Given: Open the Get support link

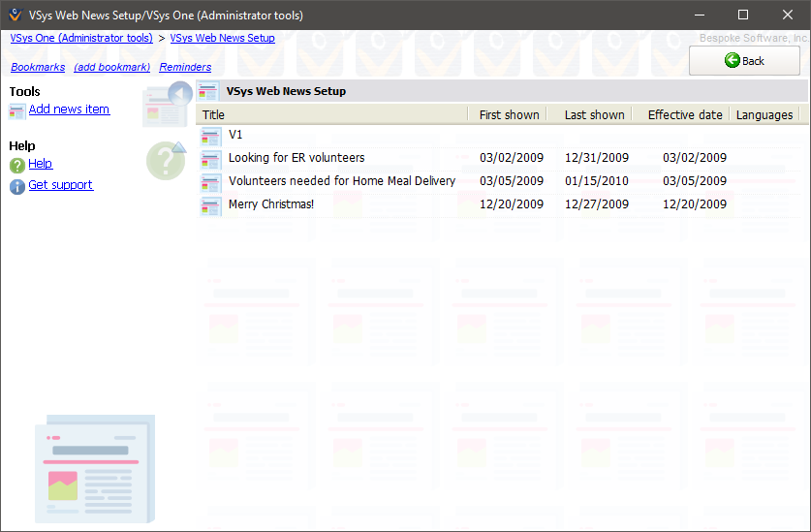Looking at the screenshot, I should tap(61, 185).
